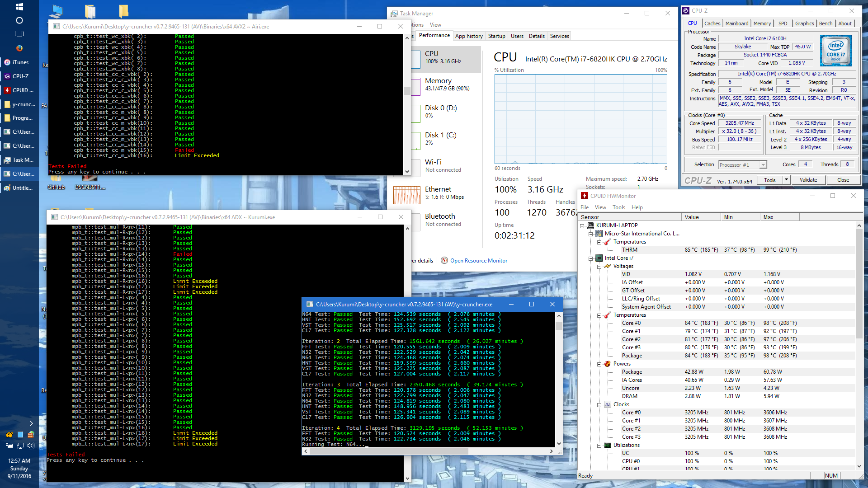The width and height of the screenshot is (868, 488).
Task: Click KURUMI-LAPTOP computer icon in HWMonitor
Action: click(590, 225)
